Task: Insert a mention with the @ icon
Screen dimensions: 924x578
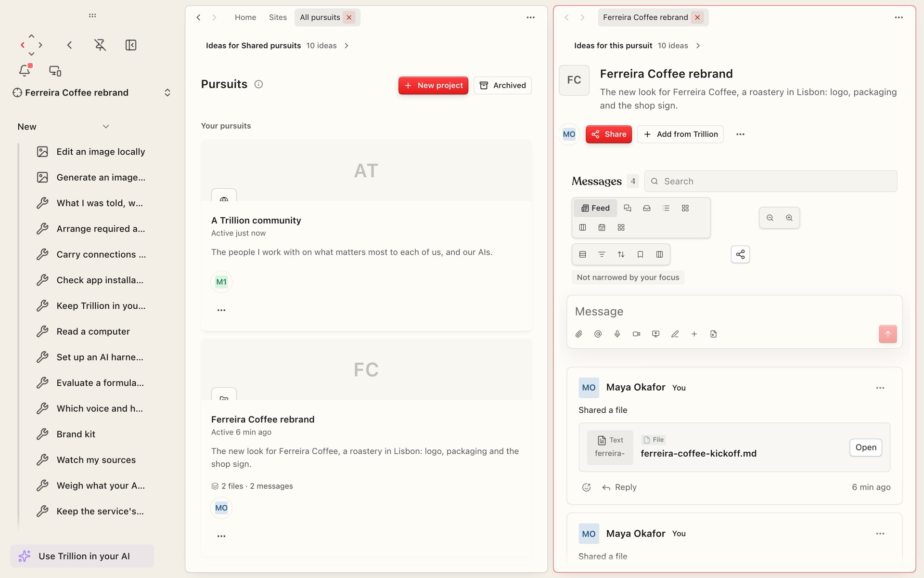Action: click(598, 334)
